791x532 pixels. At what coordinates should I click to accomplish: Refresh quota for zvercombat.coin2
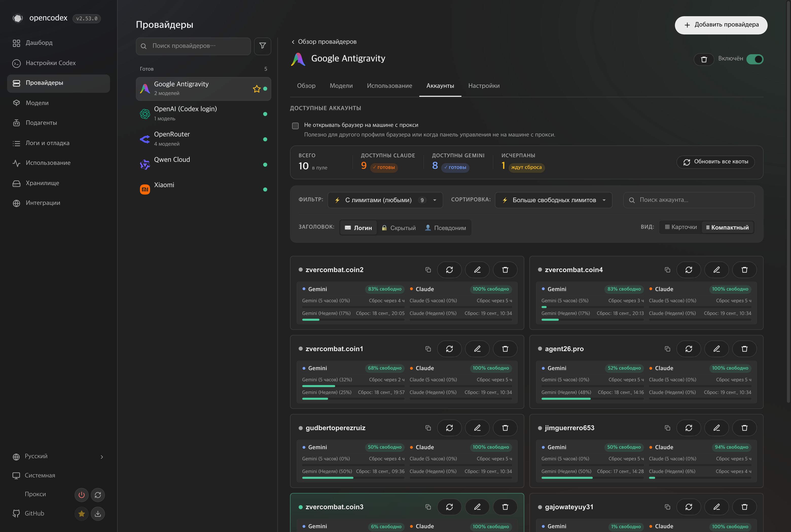pyautogui.click(x=450, y=270)
